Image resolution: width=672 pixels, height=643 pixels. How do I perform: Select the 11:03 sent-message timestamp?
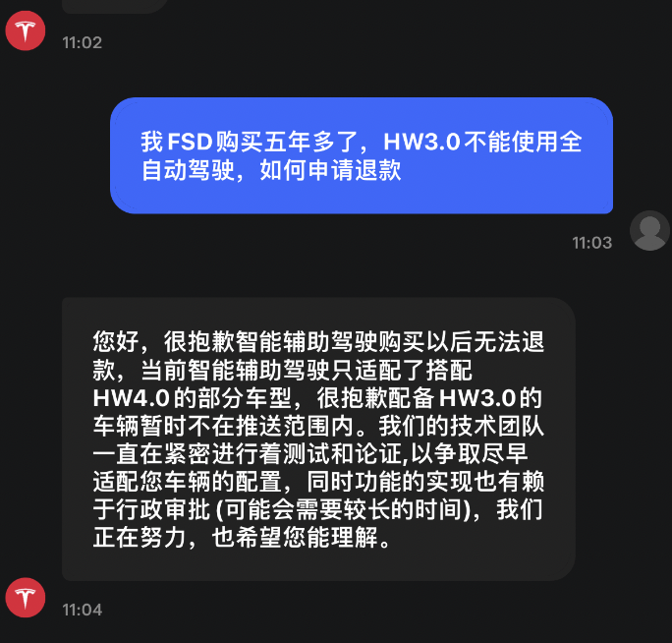click(592, 243)
